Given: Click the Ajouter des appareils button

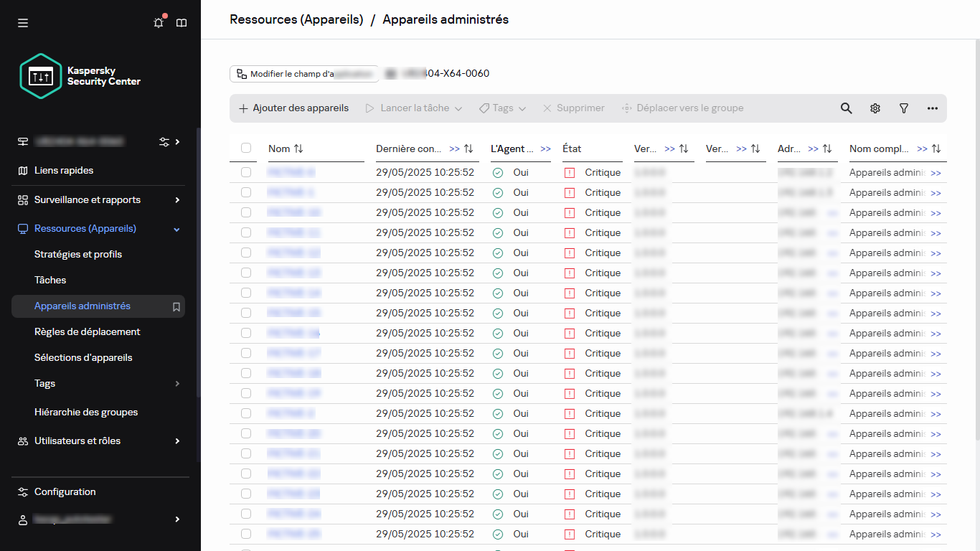Looking at the screenshot, I should click(x=295, y=108).
